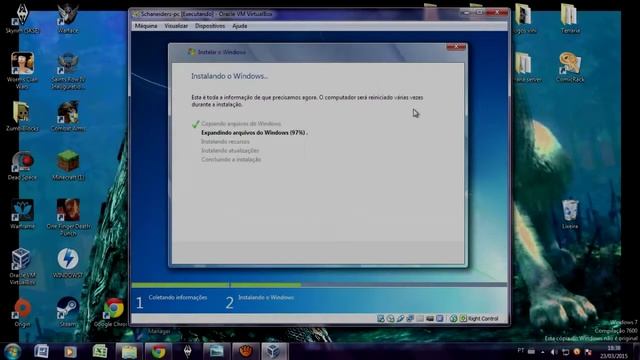Minimize the Oracle VM VirtualBox window
Viewport: 640px width, 360px height.
click(466, 13)
